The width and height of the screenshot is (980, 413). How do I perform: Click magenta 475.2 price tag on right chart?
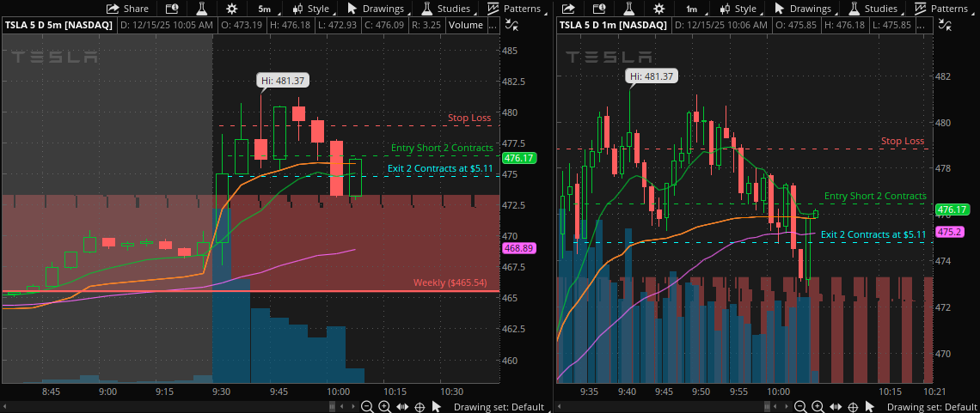(949, 232)
